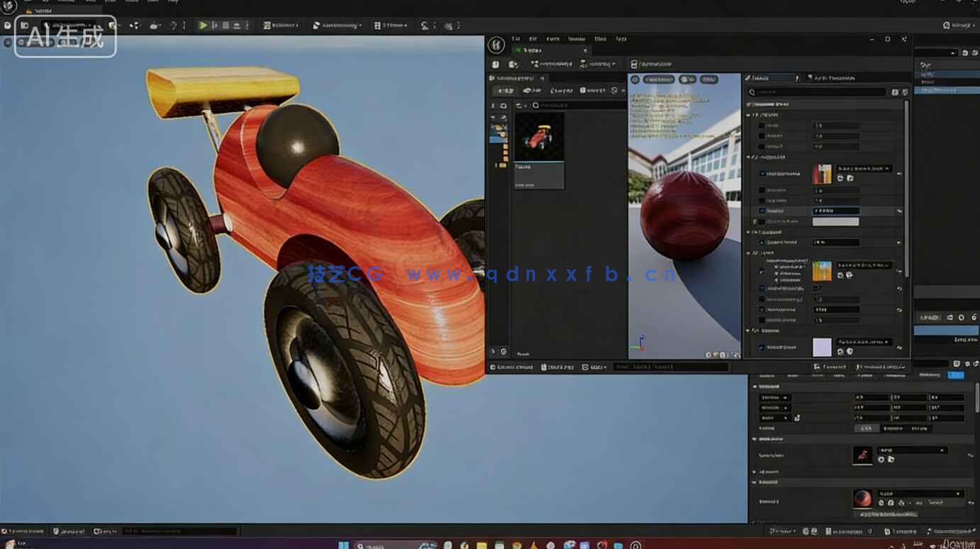Screen dimensions: 980x549
Task: Click the grey color swatch in material parameters
Action: click(835, 221)
